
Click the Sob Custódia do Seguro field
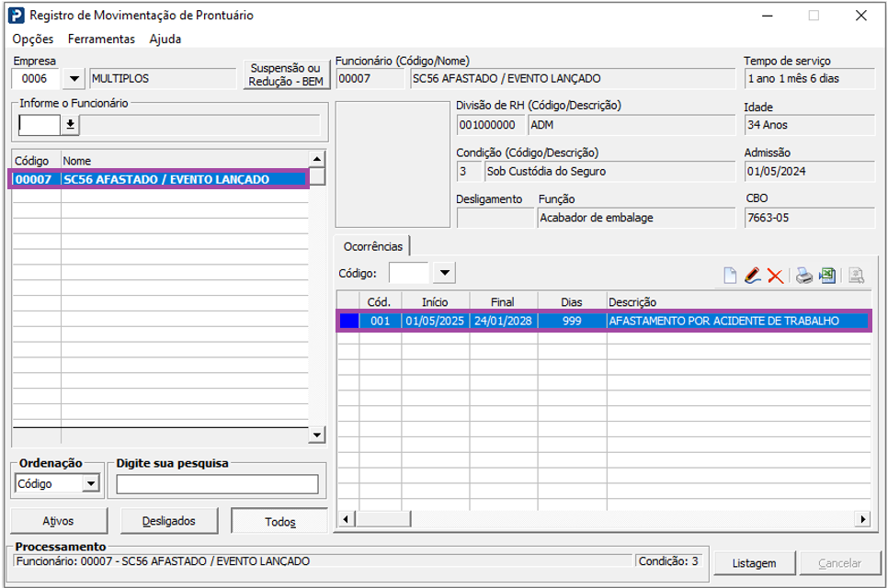609,172
